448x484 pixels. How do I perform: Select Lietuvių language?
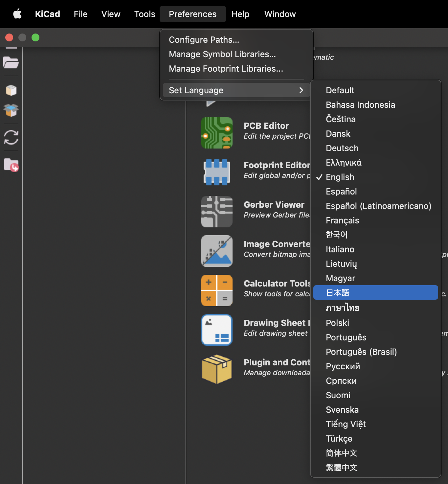376,264
